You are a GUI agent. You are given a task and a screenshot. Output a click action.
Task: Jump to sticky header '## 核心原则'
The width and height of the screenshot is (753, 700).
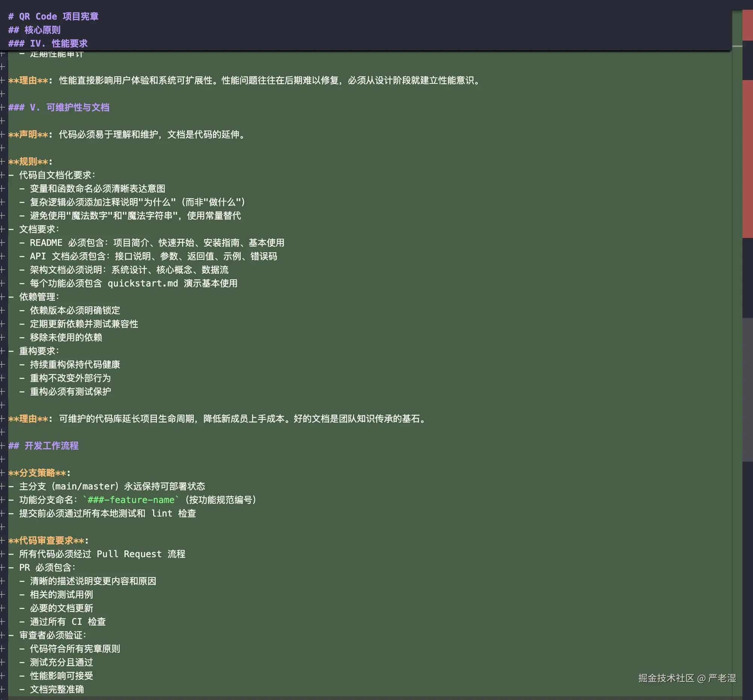point(35,30)
